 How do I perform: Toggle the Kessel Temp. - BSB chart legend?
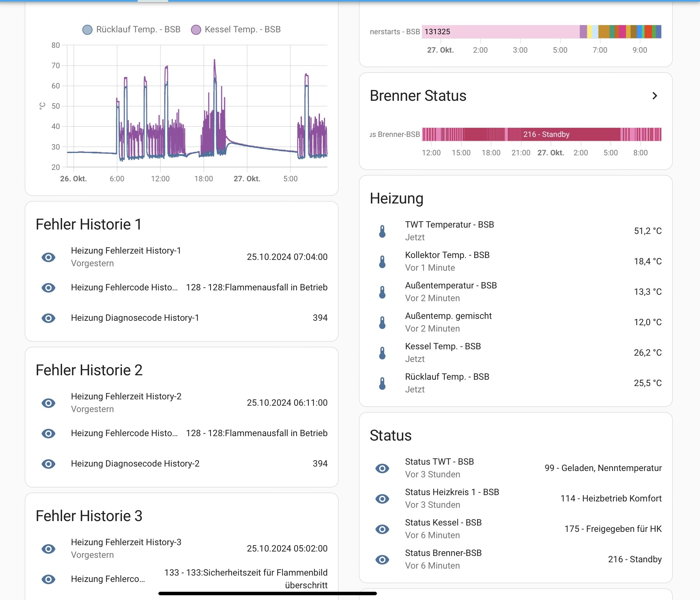pos(236,29)
